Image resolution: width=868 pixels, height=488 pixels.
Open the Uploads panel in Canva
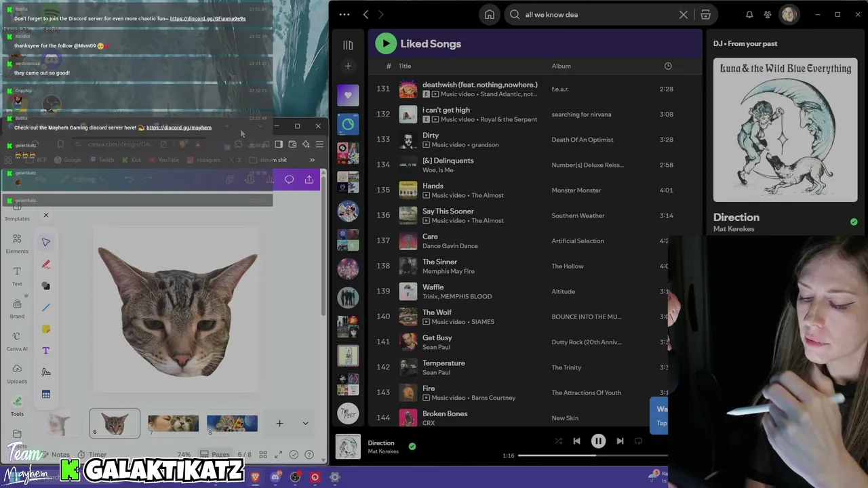click(x=17, y=373)
